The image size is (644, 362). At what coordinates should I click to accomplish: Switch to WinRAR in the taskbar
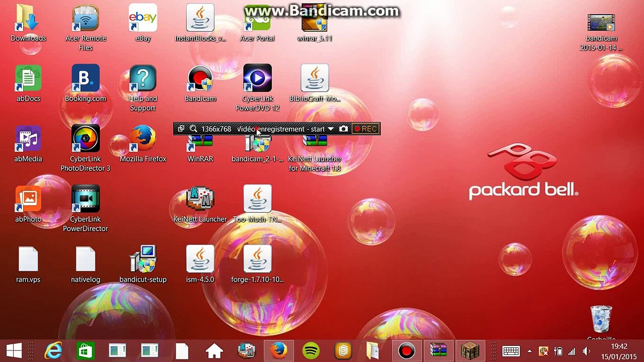pos(438,351)
